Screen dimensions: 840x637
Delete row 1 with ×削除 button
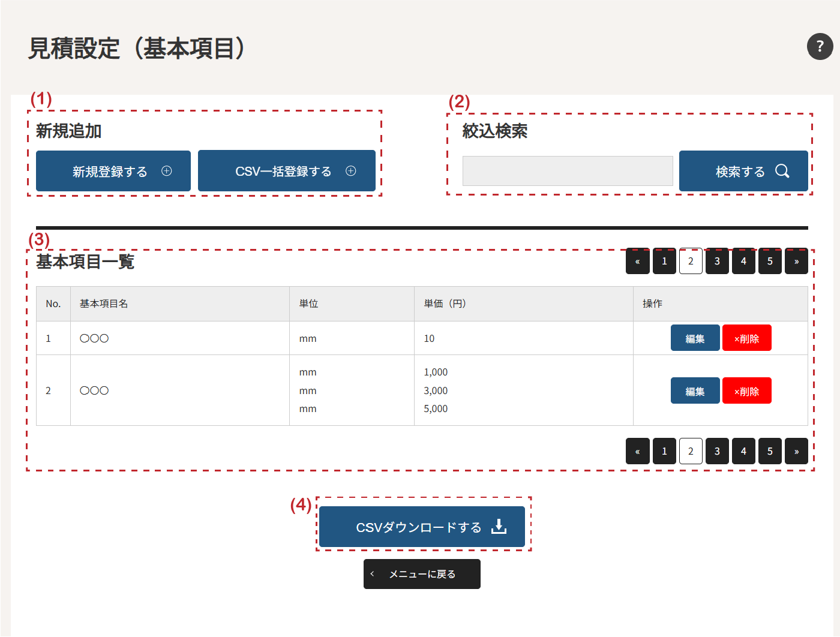[x=746, y=338]
